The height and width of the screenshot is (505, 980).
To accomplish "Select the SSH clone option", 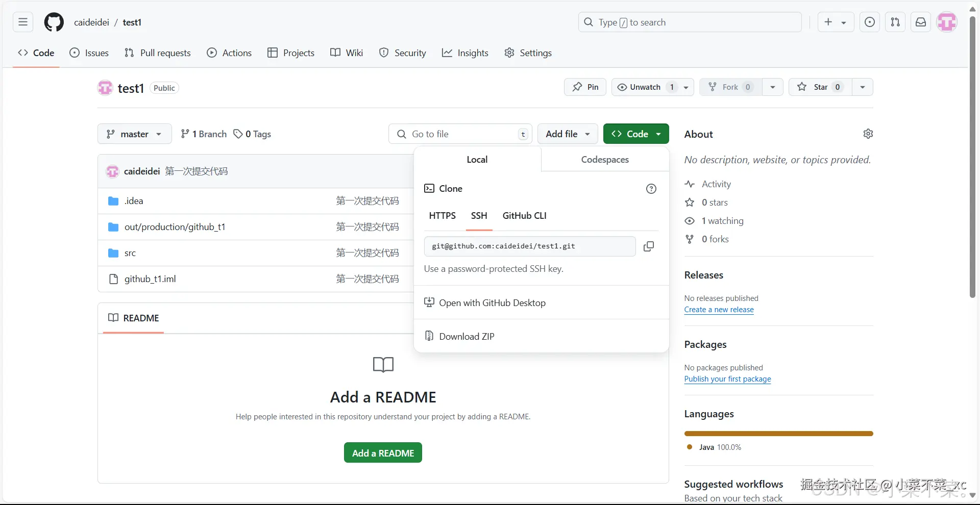I will [x=479, y=216].
